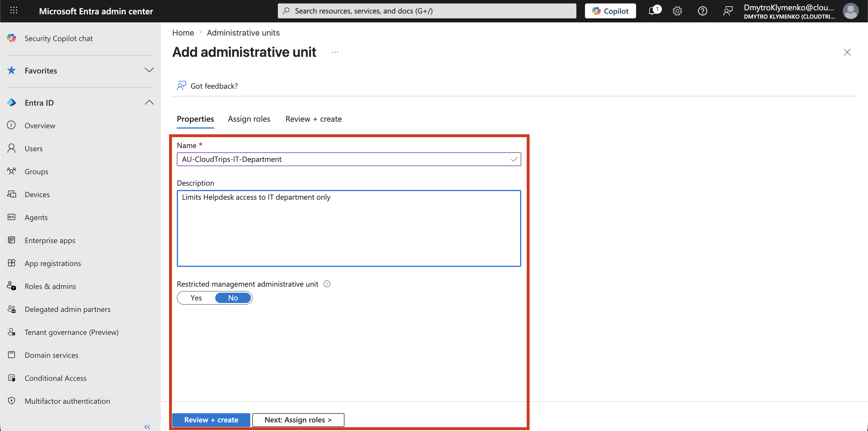Click the Got feedback? link

click(207, 86)
